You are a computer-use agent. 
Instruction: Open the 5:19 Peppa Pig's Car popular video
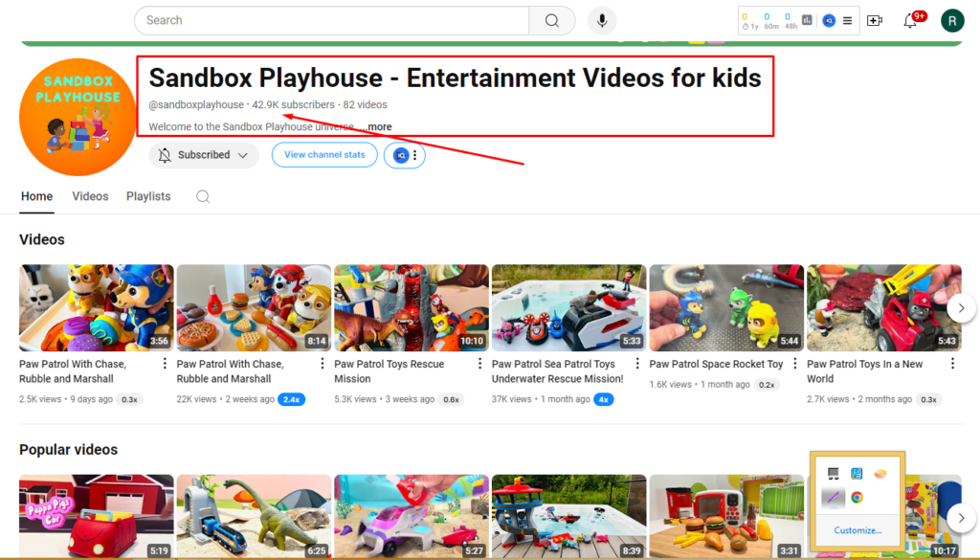tap(97, 516)
